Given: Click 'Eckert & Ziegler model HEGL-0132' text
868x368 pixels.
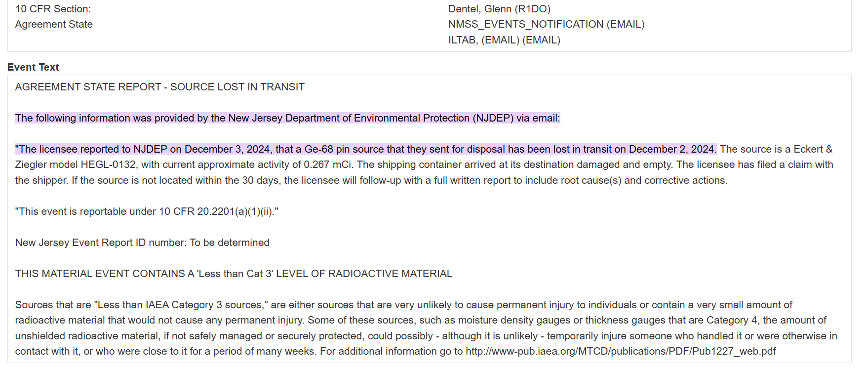Looking at the screenshot, I should 424,157.
